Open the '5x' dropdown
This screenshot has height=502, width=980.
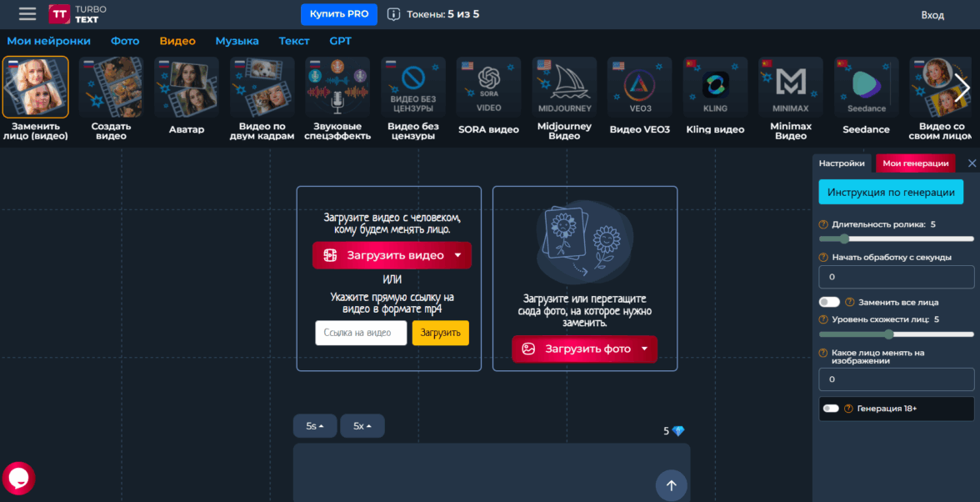362,426
